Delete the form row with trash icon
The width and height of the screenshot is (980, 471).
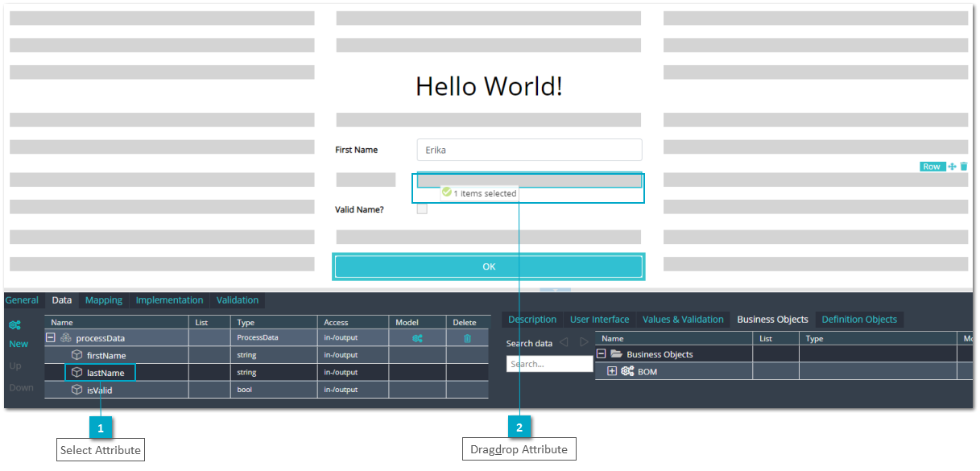(964, 167)
